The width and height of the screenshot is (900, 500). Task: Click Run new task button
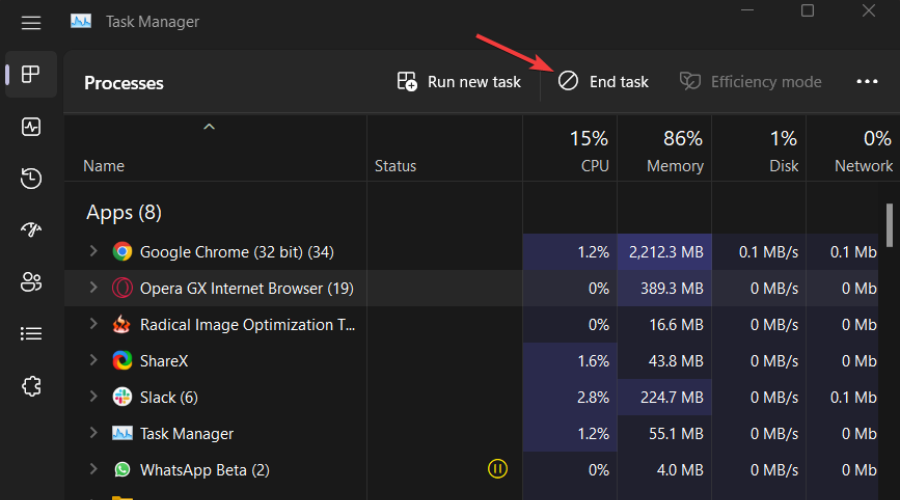click(x=459, y=82)
